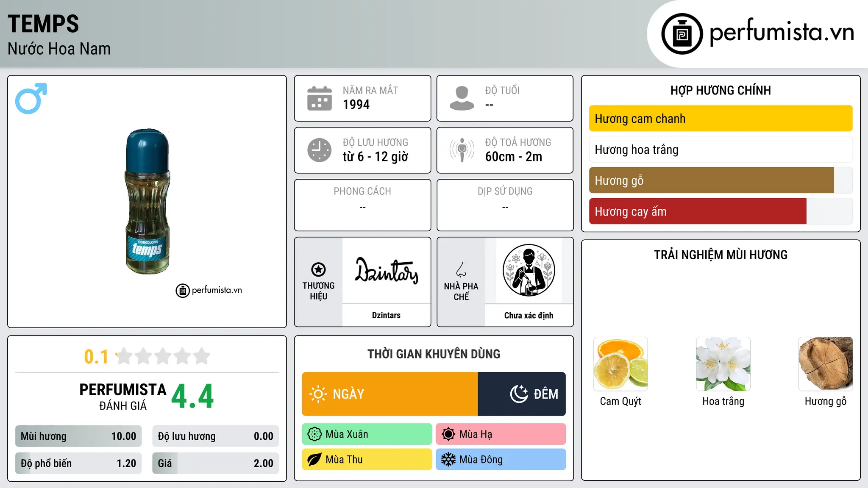This screenshot has height=488, width=868.
Task: Click the Mùi hương 10.00 score bar
Action: [78, 436]
